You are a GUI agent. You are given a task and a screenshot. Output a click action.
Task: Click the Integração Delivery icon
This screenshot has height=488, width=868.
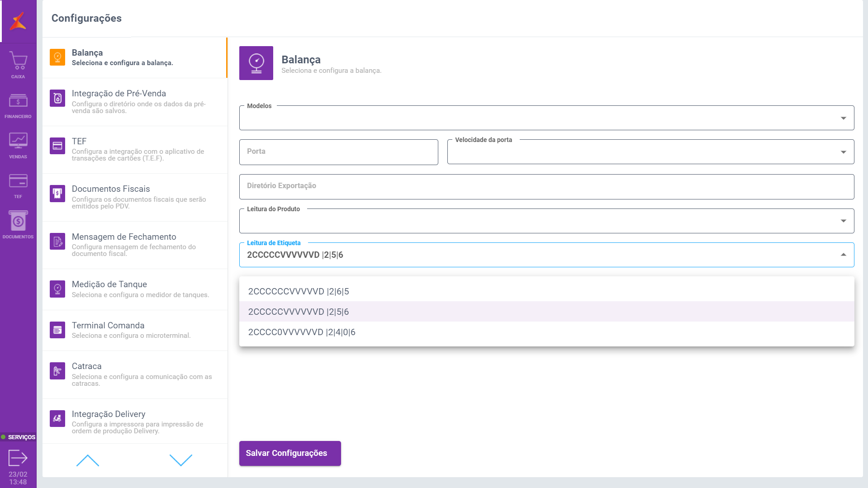pos(57,419)
